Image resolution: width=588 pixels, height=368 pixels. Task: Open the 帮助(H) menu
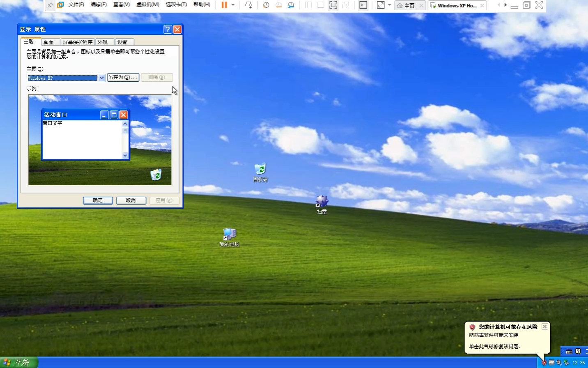202,5
